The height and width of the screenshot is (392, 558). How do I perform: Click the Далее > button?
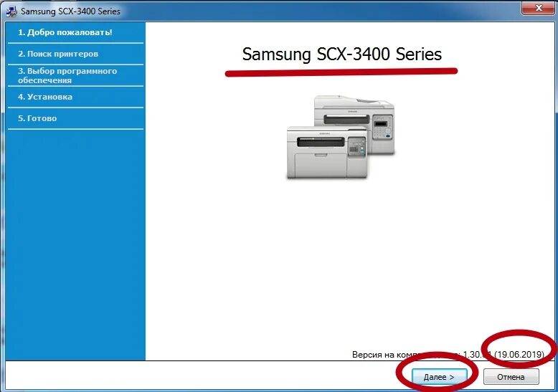439,377
